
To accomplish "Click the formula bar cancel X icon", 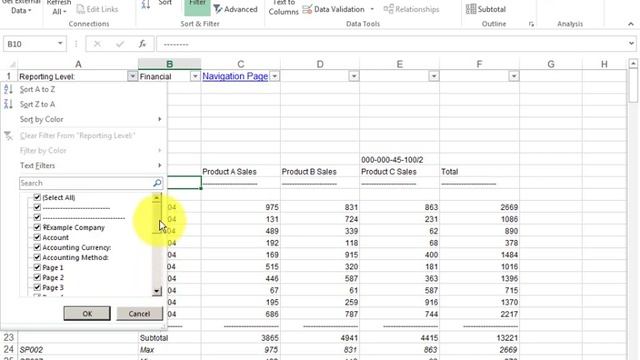I will (x=97, y=44).
